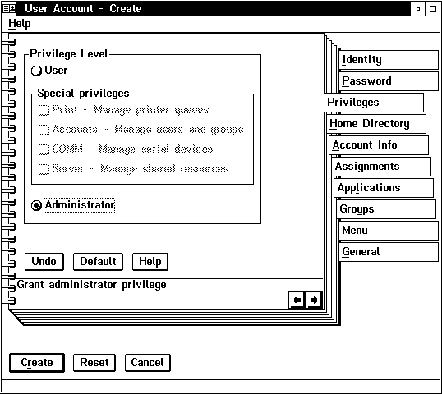Image resolution: width=442 pixels, height=394 pixels.
Task: Click the Create button
Action: [x=37, y=363]
